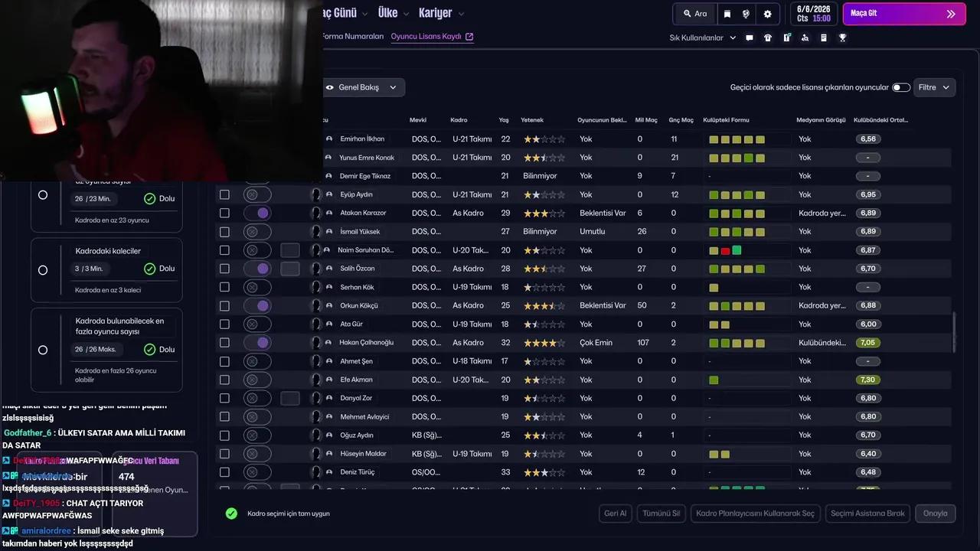980x551 pixels.
Task: Click Hakan Çalhanoğlu's portrait icon
Action: click(x=315, y=343)
